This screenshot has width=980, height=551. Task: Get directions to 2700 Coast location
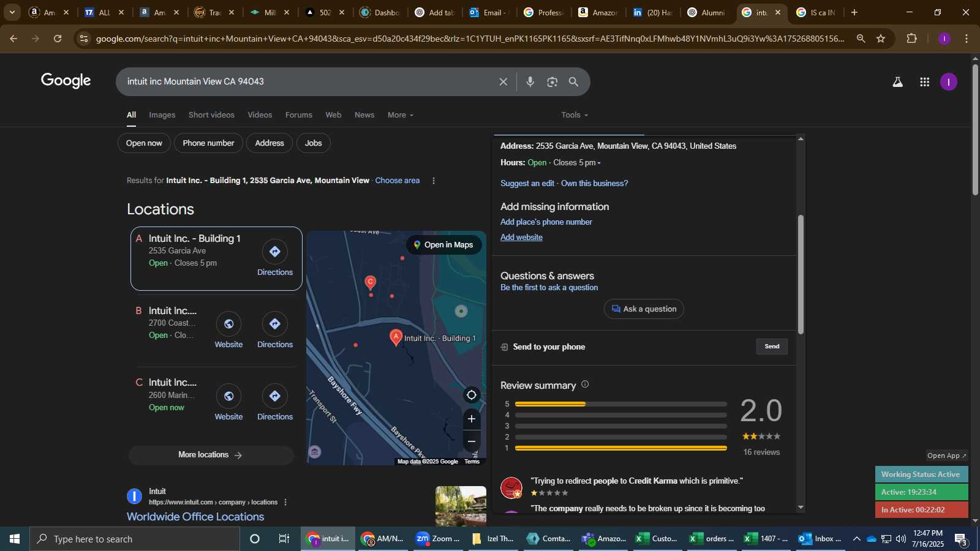click(x=275, y=331)
